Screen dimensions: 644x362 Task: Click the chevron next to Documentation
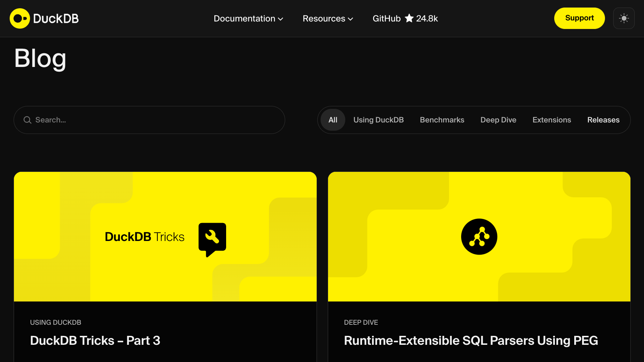tap(280, 19)
